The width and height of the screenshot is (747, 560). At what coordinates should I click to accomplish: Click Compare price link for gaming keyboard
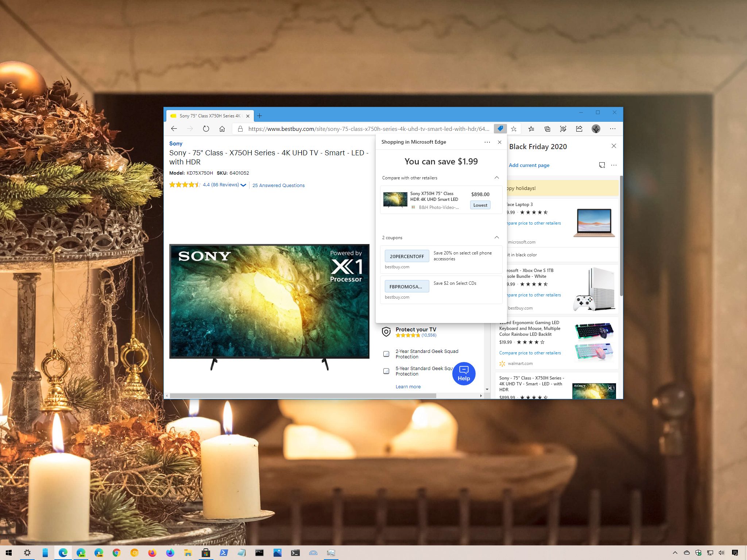(530, 353)
